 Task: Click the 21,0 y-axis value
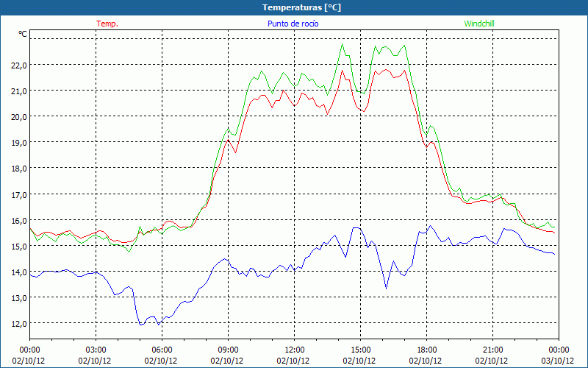[x=19, y=91]
